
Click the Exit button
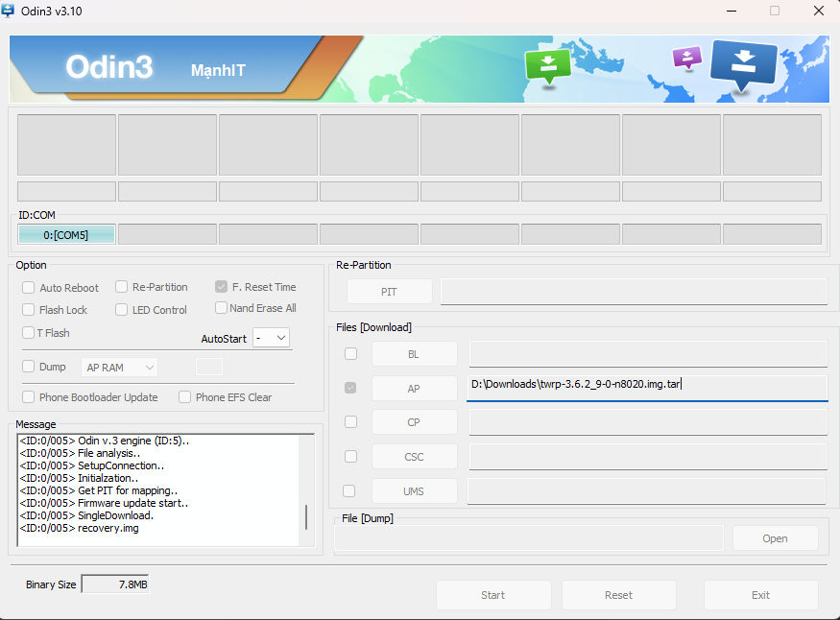(760, 595)
